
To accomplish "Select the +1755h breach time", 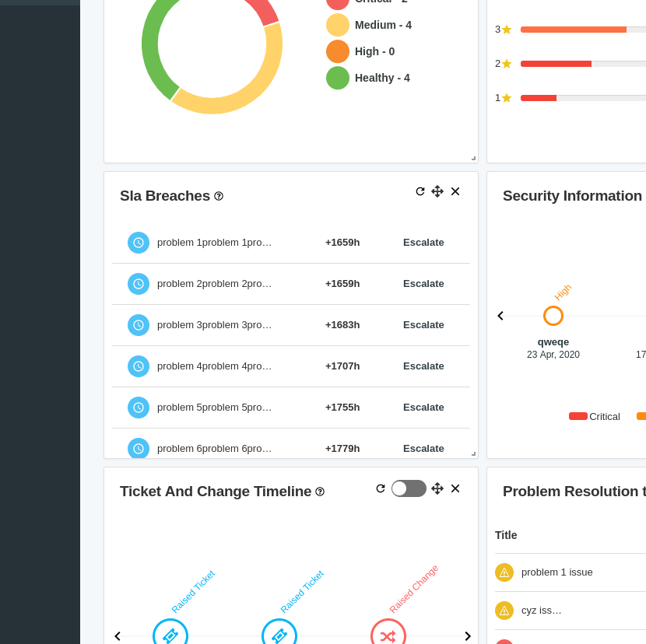I will [342, 408].
